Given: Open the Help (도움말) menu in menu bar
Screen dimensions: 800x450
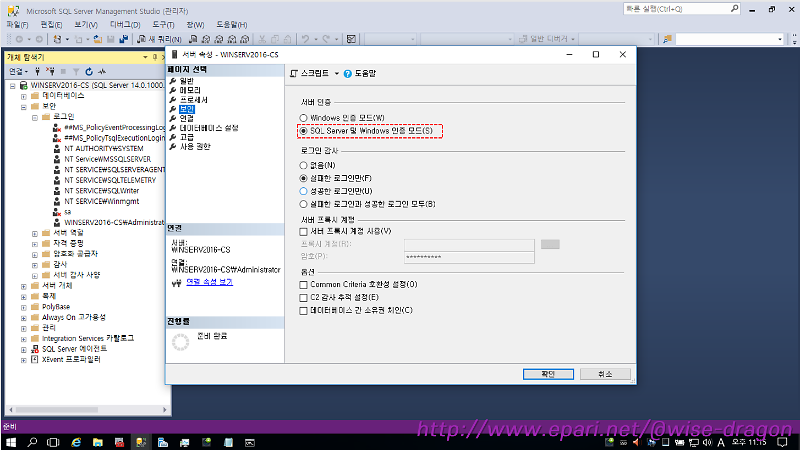Looking at the screenshot, I should tap(232, 24).
